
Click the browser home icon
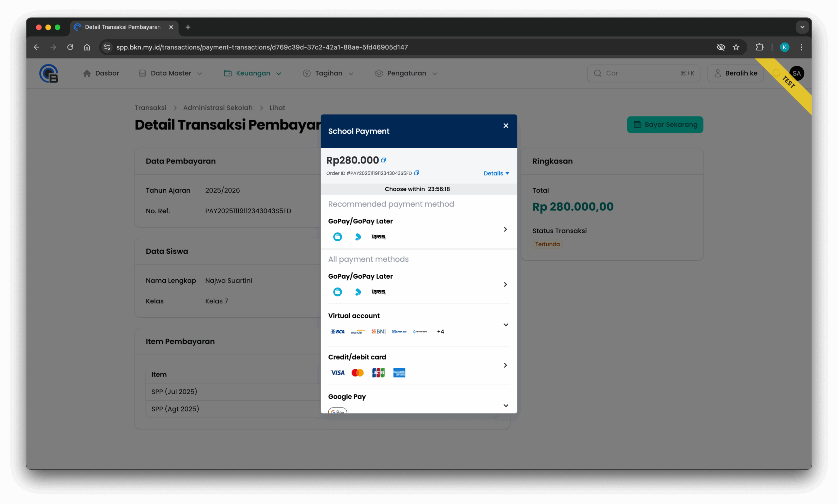(87, 47)
